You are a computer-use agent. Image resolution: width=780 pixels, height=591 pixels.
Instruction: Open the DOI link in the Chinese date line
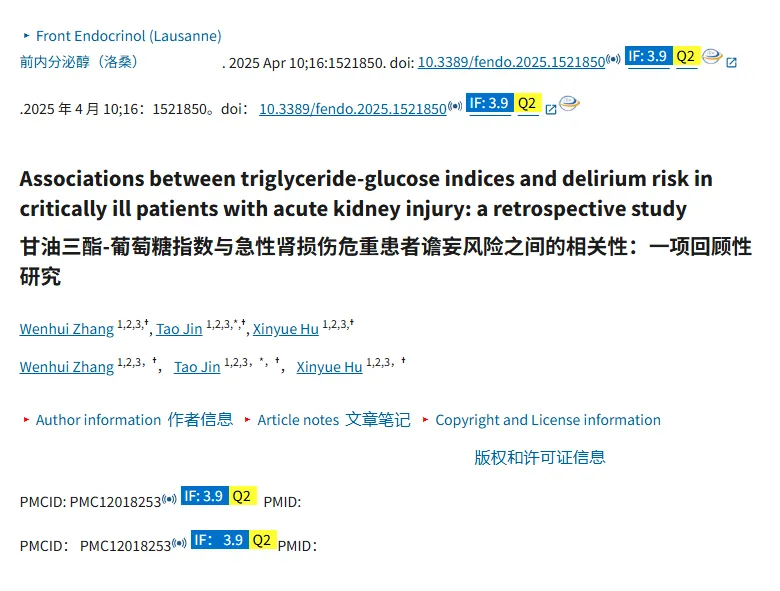tap(353, 109)
